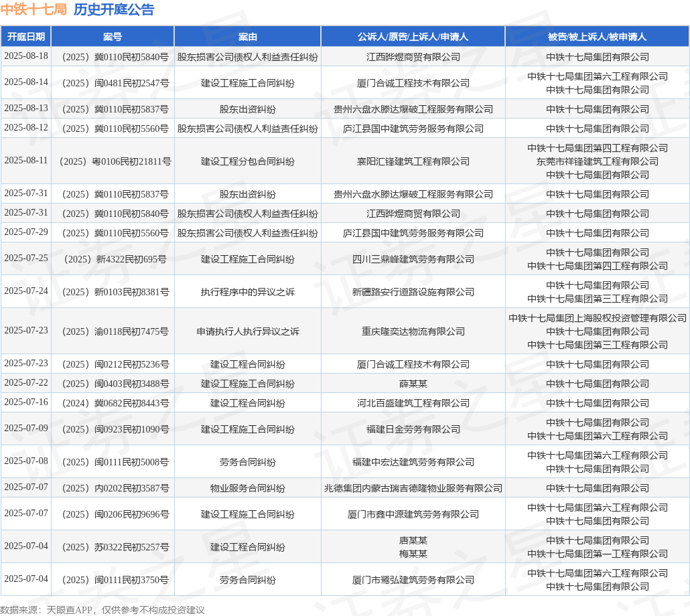Click defendant 东莞市祥锋建筑工程有限公司
690x616 pixels.
[598, 162]
